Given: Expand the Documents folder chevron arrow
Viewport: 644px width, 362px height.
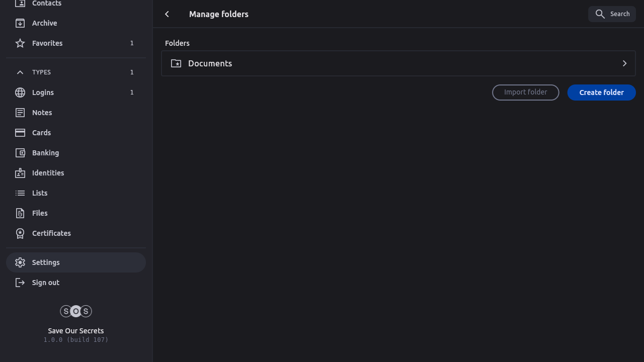Looking at the screenshot, I should [624, 63].
